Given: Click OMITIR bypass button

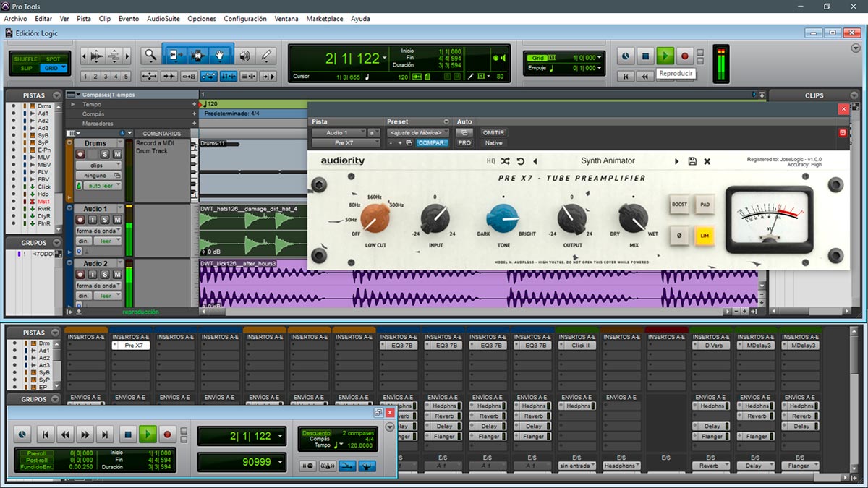Looking at the screenshot, I should (x=493, y=133).
